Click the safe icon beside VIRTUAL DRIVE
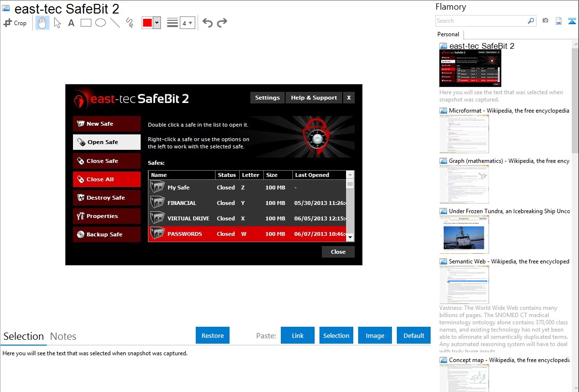Viewport: 579px width, 392px height. point(157,218)
